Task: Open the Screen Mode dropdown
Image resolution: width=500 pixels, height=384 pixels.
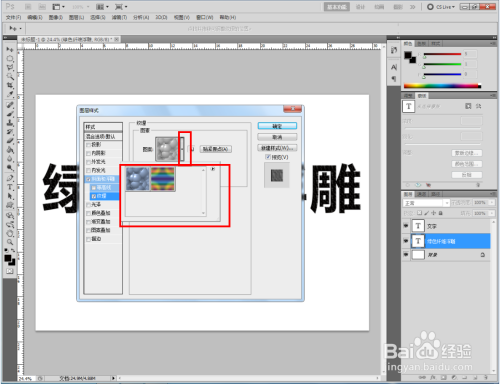Action: pyautogui.click(x=121, y=7)
